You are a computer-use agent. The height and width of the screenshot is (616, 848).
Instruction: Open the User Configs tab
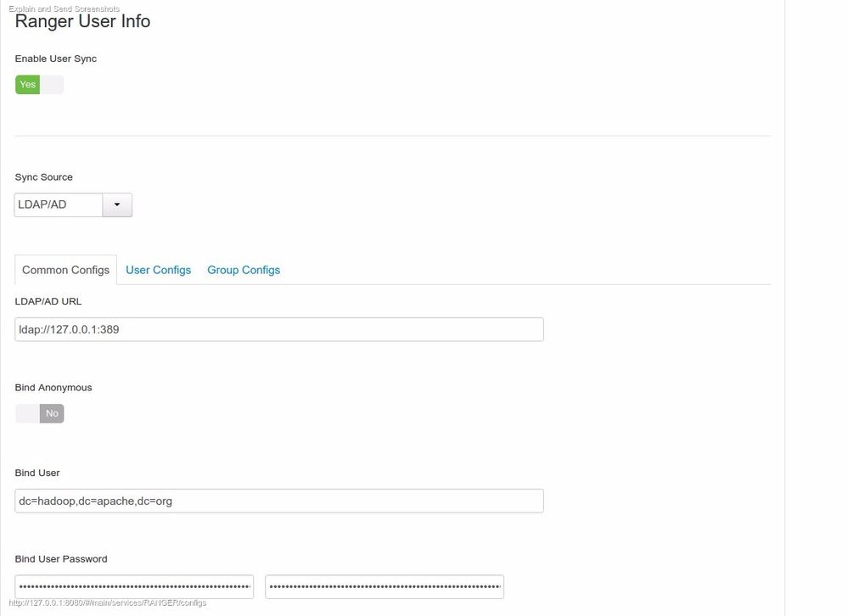coord(158,270)
